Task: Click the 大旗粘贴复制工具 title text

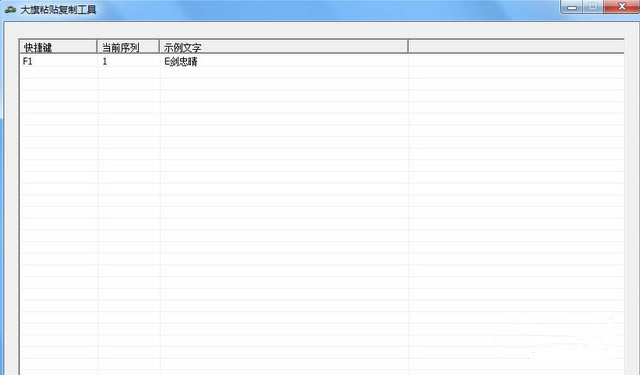Action: click(x=58, y=9)
